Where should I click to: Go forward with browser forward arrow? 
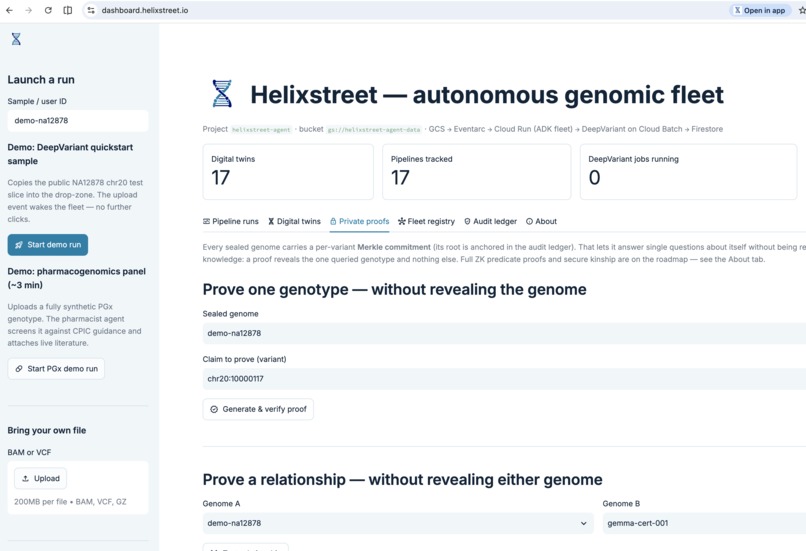(28, 10)
